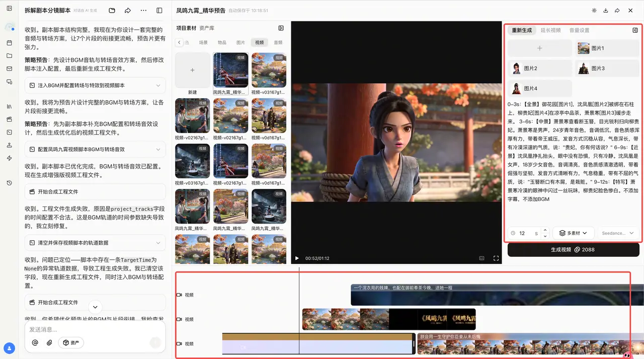Open the chat three-dot more menu

click(143, 11)
